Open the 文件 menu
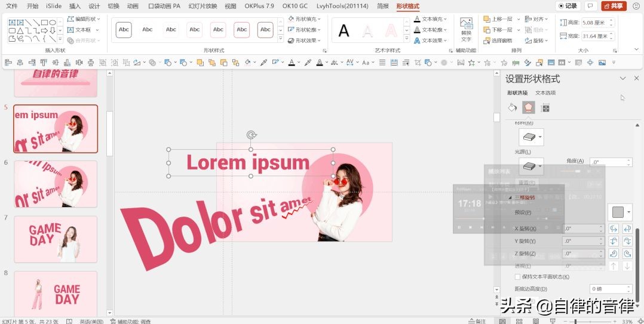 (12, 6)
